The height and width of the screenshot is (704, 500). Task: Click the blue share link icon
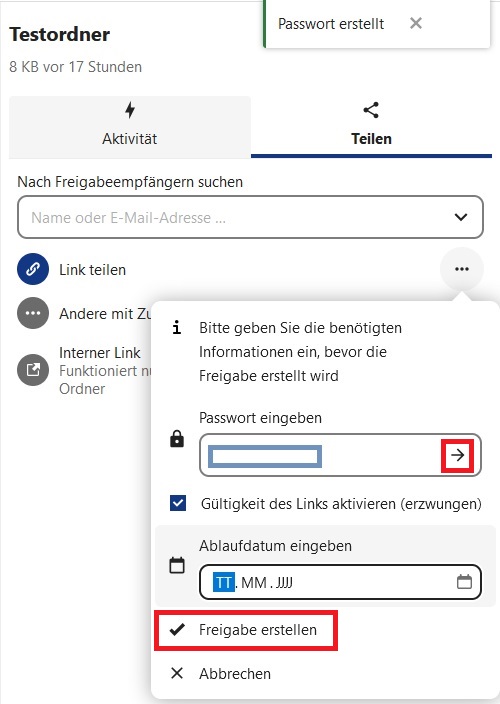click(x=33, y=269)
